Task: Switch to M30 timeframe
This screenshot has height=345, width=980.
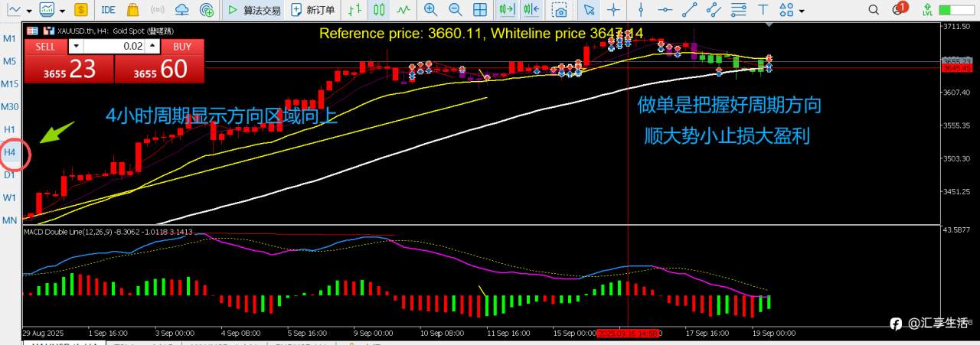Action: coord(9,106)
